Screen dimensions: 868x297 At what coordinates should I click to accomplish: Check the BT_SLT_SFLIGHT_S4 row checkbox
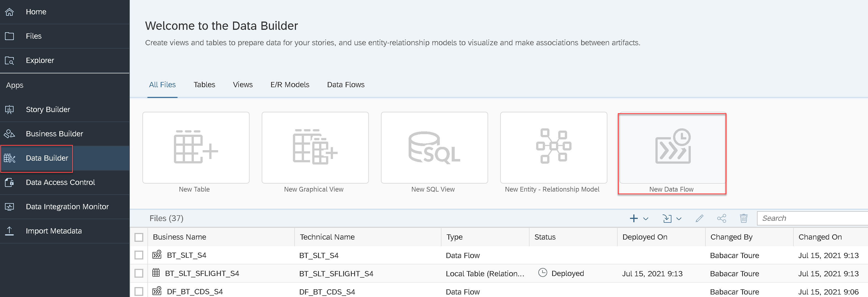tap(139, 273)
